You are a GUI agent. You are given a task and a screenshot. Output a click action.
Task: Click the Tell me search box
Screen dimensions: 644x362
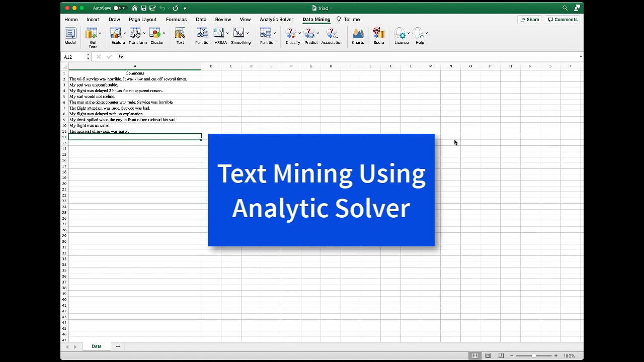348,20
